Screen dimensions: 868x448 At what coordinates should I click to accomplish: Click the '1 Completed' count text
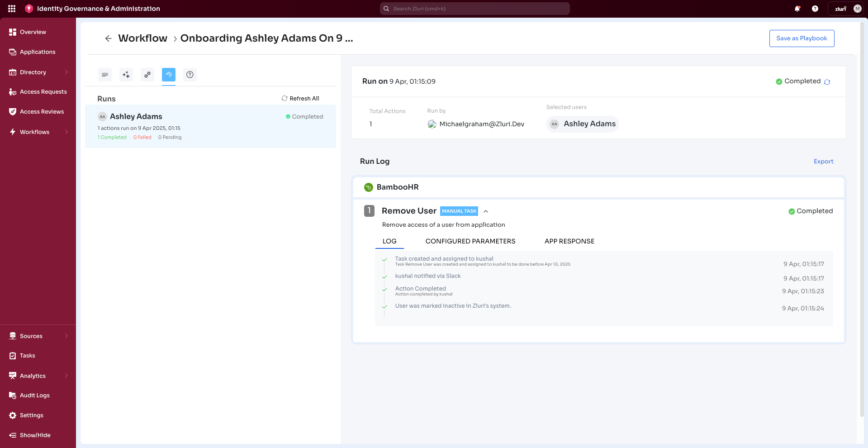112,138
